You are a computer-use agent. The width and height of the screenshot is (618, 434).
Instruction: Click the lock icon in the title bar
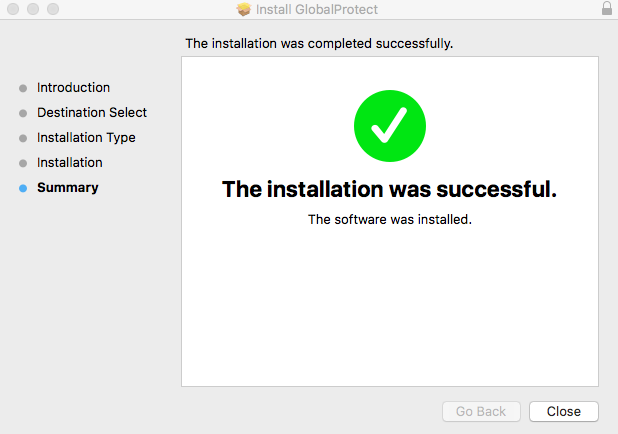tap(607, 9)
